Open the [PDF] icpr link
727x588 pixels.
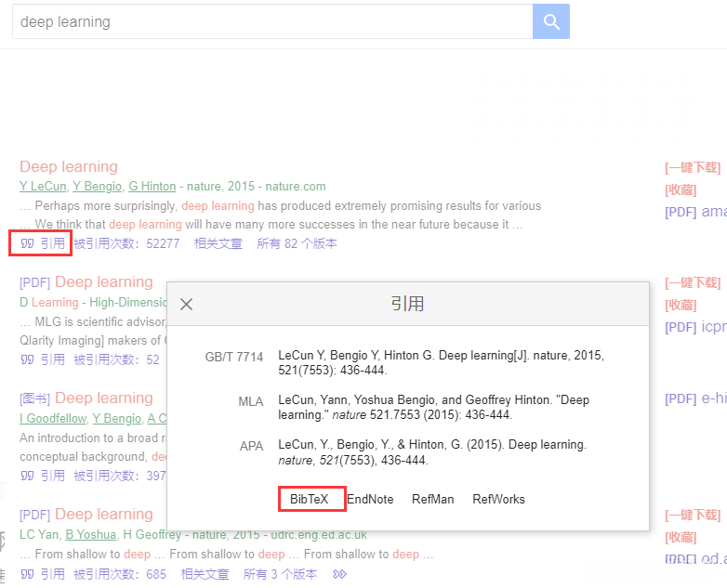coord(695,327)
